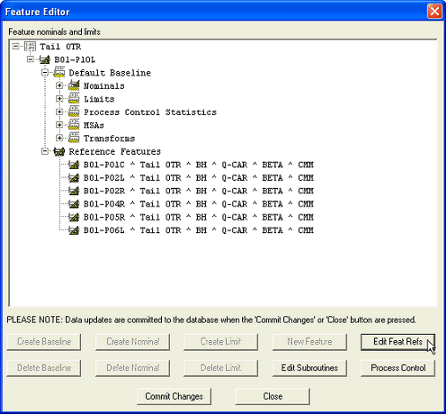The height and width of the screenshot is (414, 446).
Task: Expand the MSAs tree node
Action: point(59,125)
